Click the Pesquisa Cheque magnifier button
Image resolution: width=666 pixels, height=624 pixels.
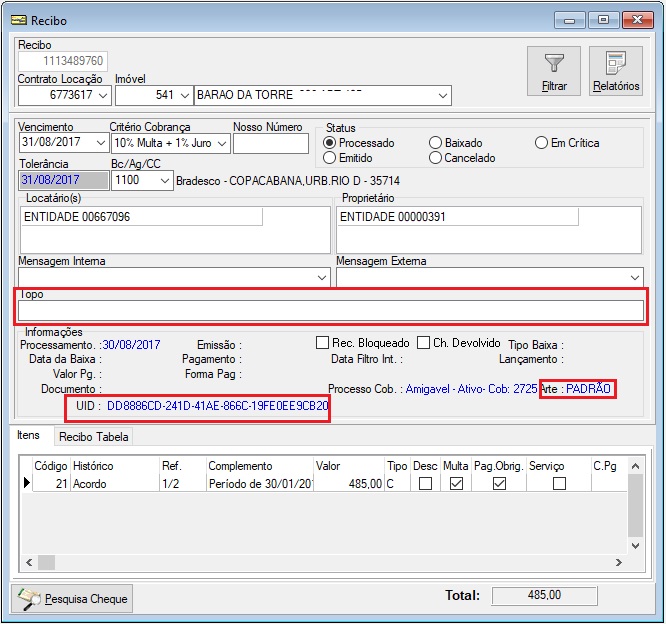pos(73,598)
